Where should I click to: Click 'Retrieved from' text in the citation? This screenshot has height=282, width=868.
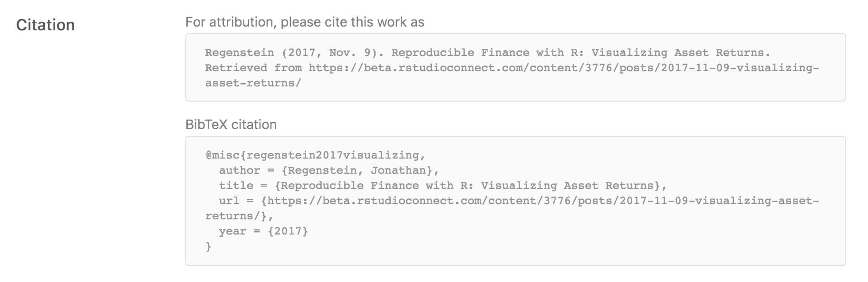[253, 68]
